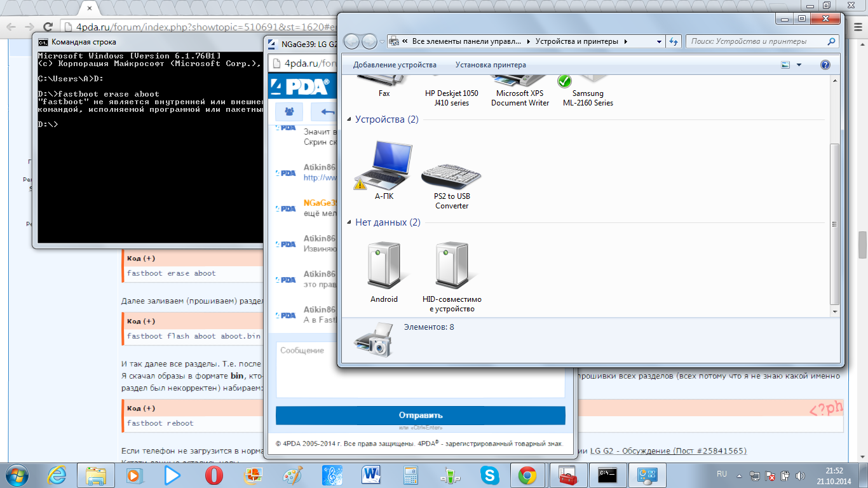This screenshot has width=868, height=488.
Task: Open Paint palette icon on taskbar
Action: point(292,475)
